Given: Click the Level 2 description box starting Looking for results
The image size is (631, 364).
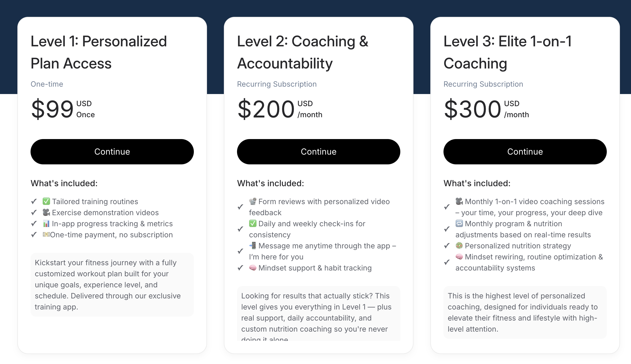Looking at the screenshot, I should pyautogui.click(x=319, y=313).
